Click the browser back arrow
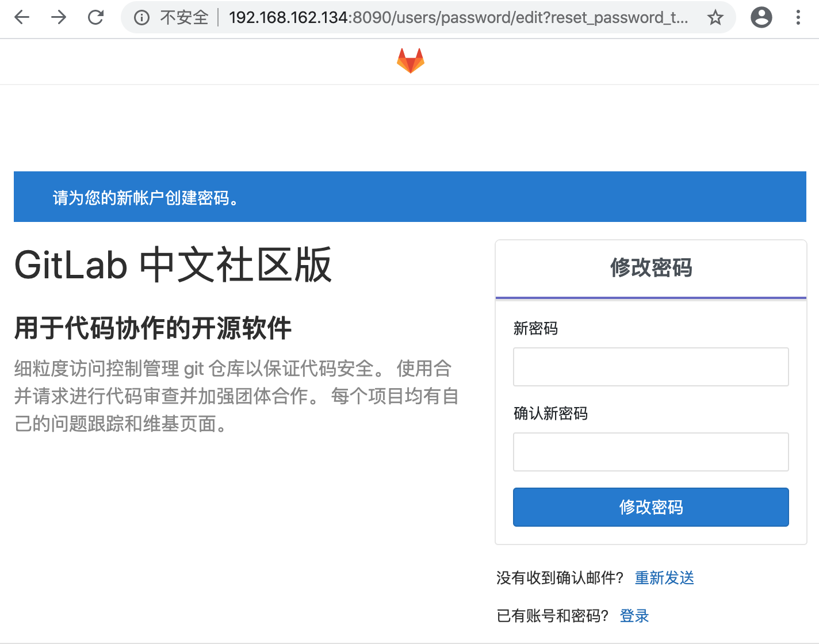The width and height of the screenshot is (819, 644). (22, 18)
